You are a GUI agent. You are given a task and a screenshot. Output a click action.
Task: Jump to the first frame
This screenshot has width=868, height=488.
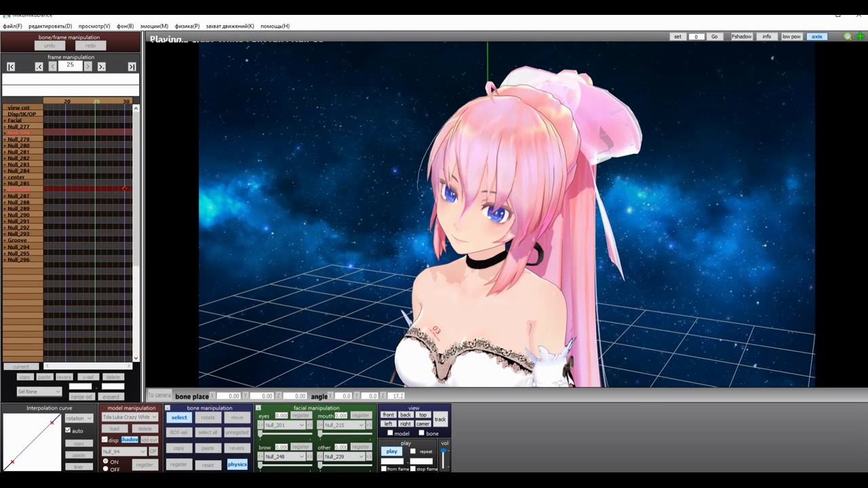pyautogui.click(x=11, y=66)
